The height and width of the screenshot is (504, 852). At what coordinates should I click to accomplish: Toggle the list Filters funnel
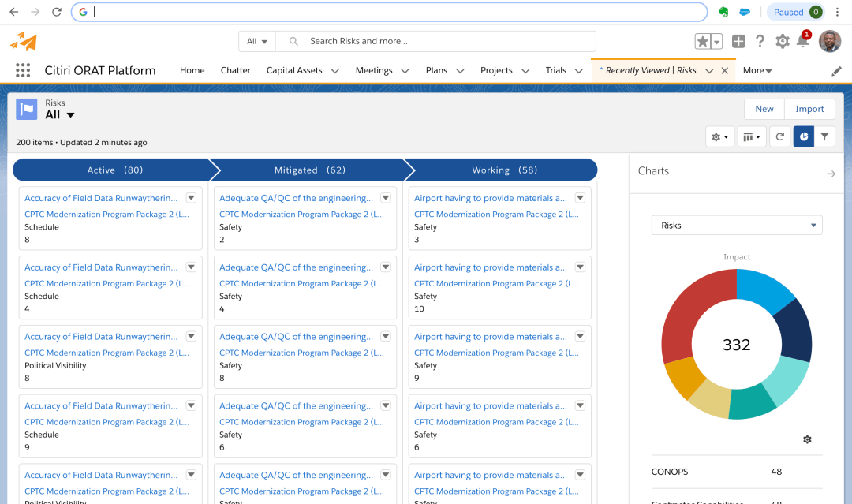click(825, 137)
